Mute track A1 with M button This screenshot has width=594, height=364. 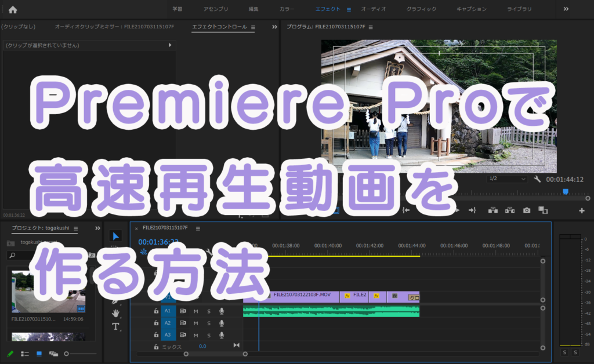coord(196,311)
